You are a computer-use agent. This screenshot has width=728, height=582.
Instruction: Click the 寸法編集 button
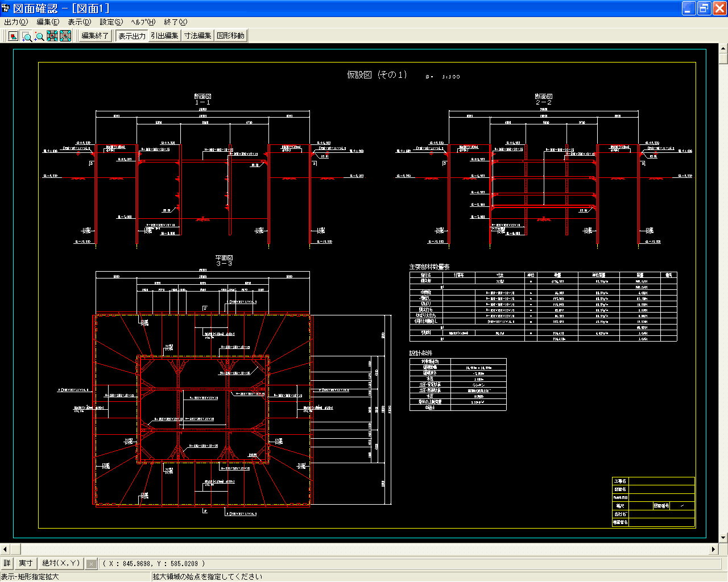point(197,36)
